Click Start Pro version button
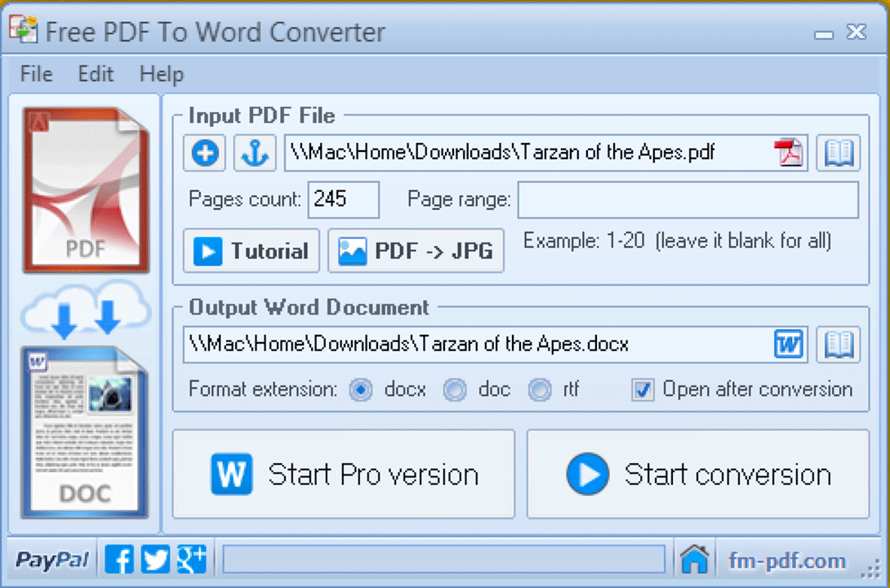The height and width of the screenshot is (588, 890). (344, 474)
